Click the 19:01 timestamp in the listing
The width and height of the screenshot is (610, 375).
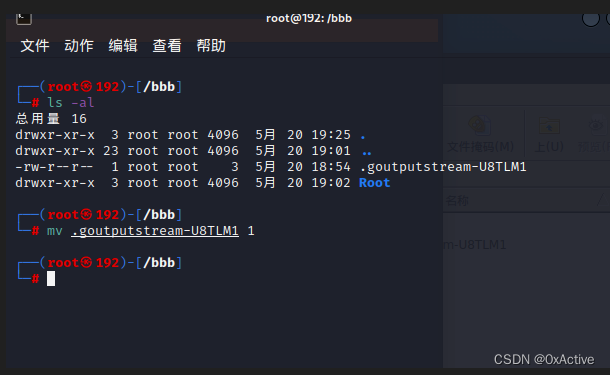click(x=331, y=151)
